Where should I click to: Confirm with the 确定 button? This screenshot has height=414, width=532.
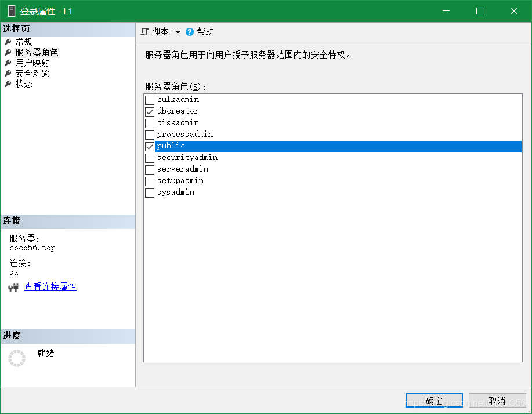coord(434,401)
